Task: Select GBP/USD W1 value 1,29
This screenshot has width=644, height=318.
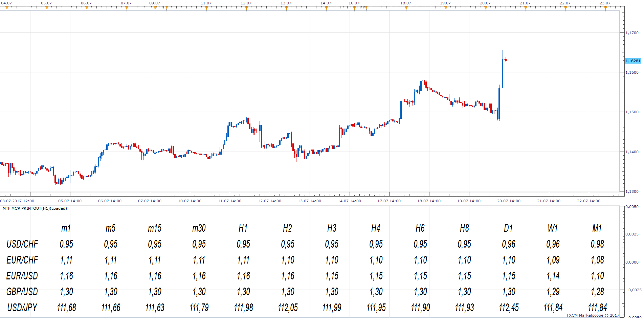Action: (553, 292)
